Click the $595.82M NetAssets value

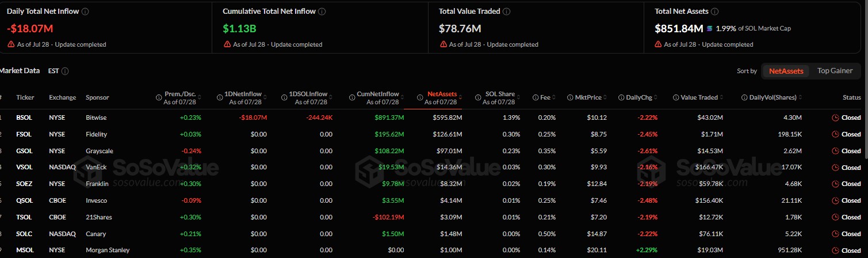tap(448, 117)
